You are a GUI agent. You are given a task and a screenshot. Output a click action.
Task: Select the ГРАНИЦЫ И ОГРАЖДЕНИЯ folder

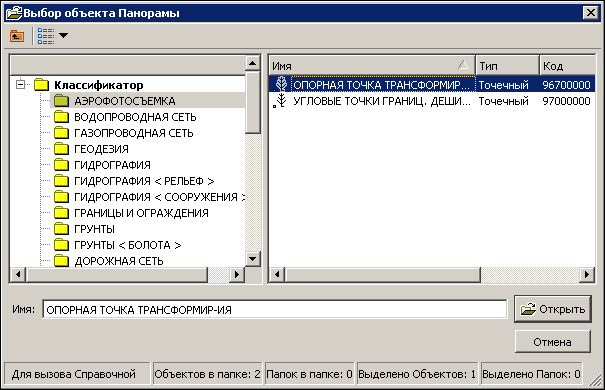click(x=141, y=213)
